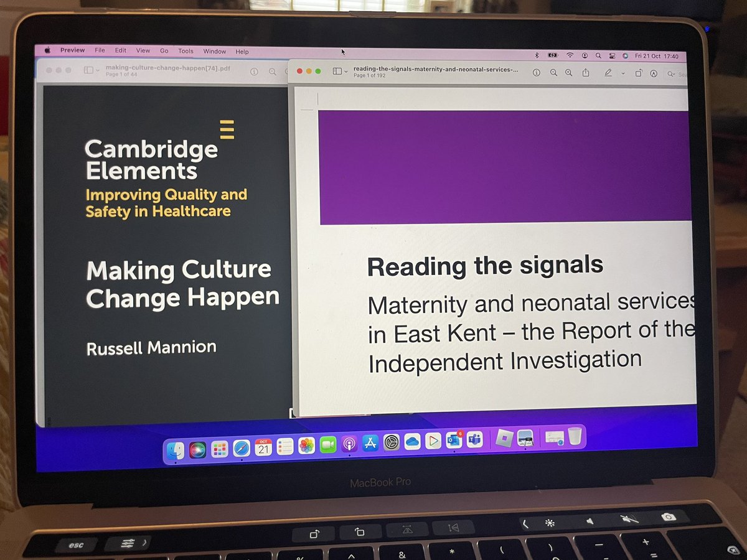Toggle sidebar in making-culture-change-happen window
Image resolution: width=747 pixels, height=560 pixels.
pyautogui.click(x=88, y=70)
